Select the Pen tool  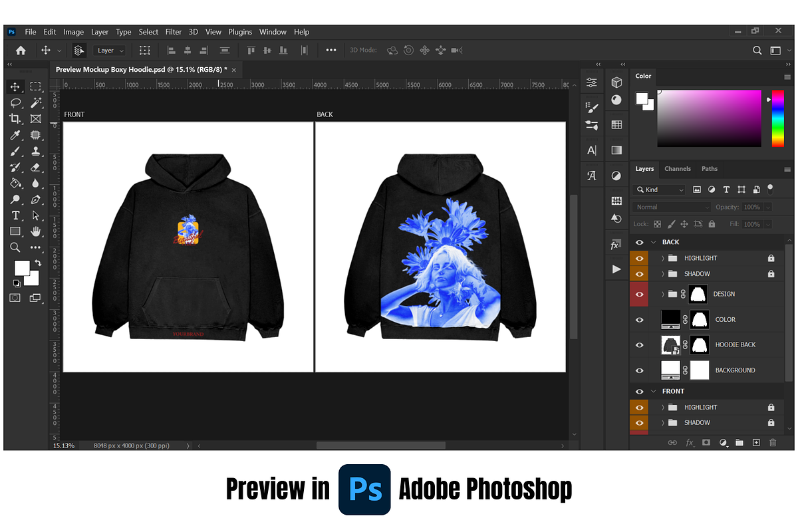pos(36,199)
